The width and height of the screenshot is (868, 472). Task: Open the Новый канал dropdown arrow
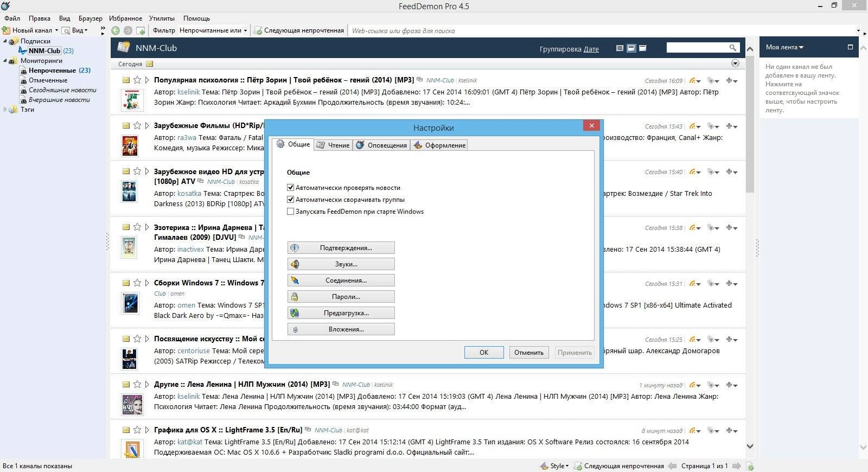56,30
